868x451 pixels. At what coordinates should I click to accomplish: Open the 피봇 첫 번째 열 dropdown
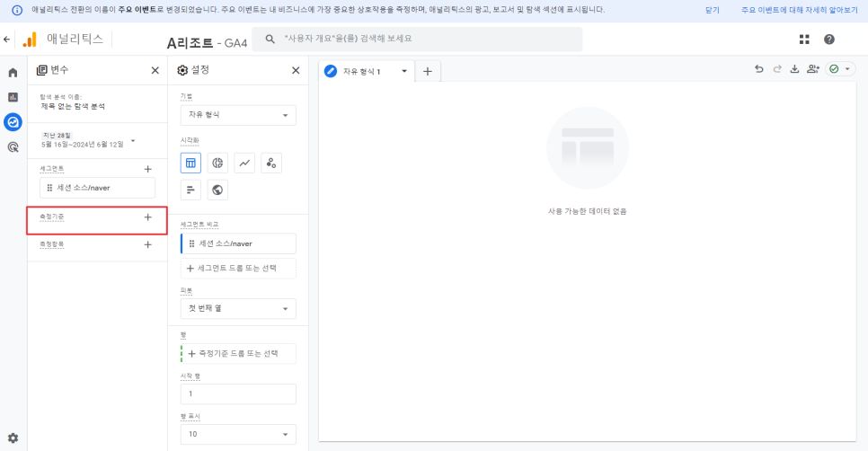tap(238, 309)
